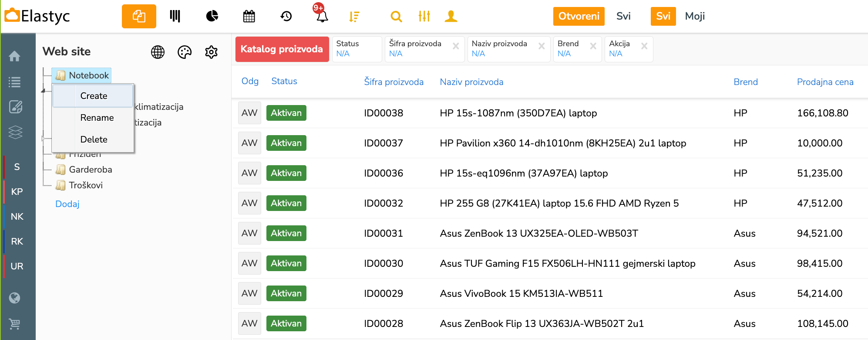Open the Status filter dropdown
The image size is (868, 340).
(x=357, y=49)
